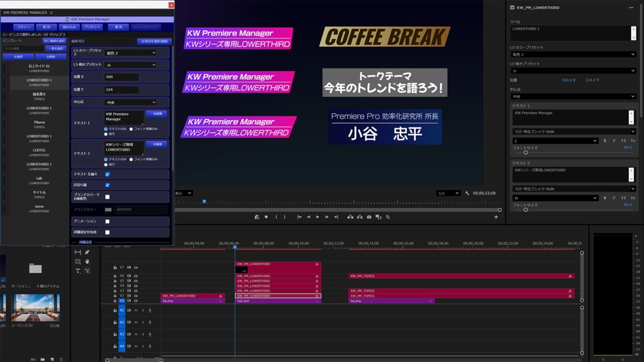Toggle faux italic for テキスト 1
The height and width of the screenshot is (362, 644).
(614, 141)
